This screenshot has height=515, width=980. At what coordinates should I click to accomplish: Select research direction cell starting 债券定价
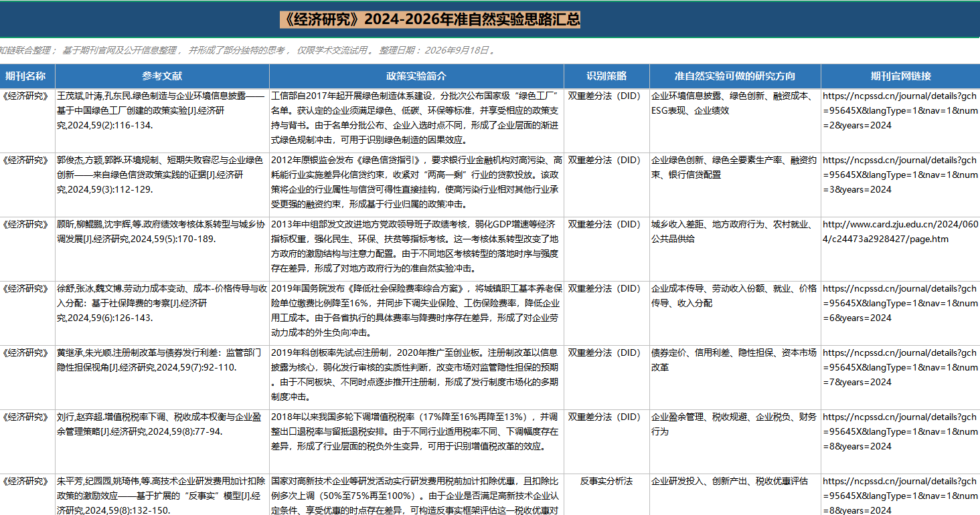(x=735, y=377)
